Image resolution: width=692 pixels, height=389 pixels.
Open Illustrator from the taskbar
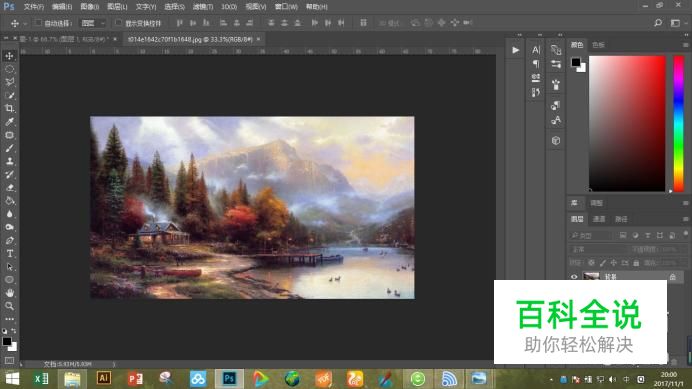[x=104, y=378]
